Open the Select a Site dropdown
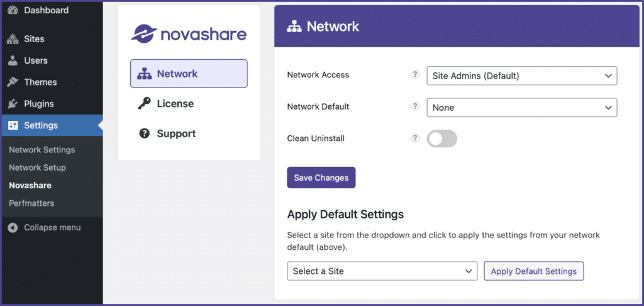The image size is (644, 306). pos(382,271)
